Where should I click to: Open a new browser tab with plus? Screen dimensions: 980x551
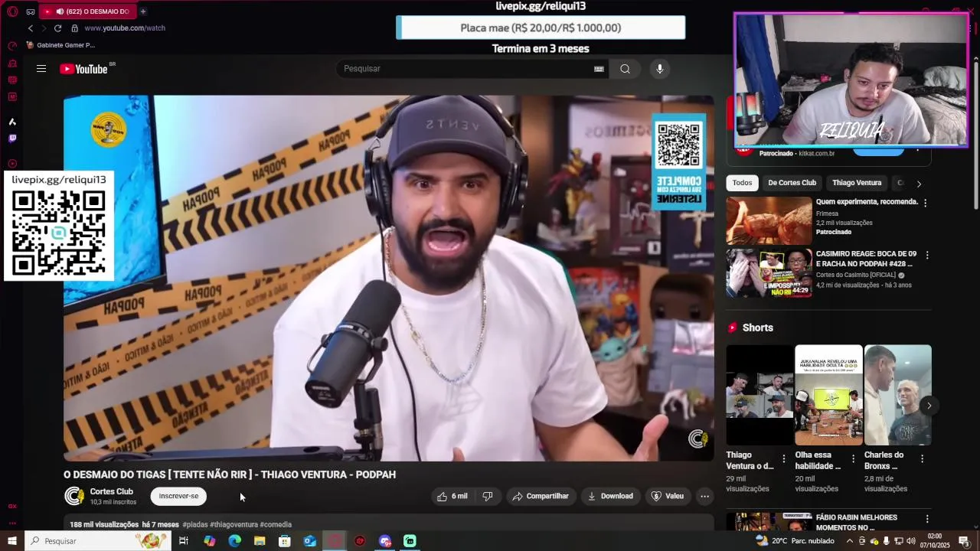(x=143, y=11)
